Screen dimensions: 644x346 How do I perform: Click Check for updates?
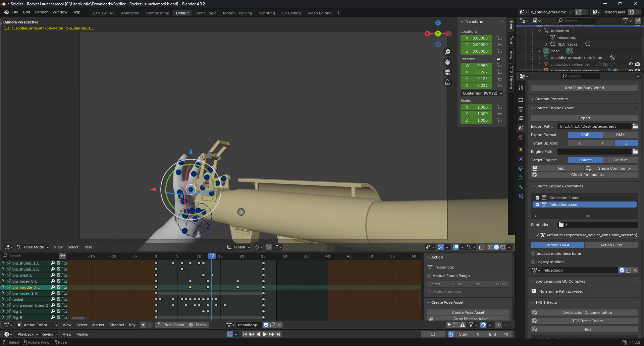(x=587, y=175)
